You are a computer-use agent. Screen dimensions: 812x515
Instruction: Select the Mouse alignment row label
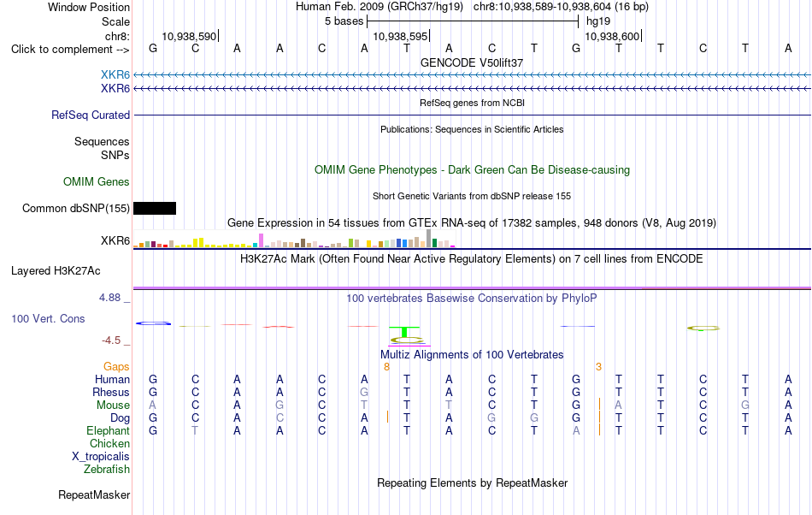pyautogui.click(x=114, y=405)
